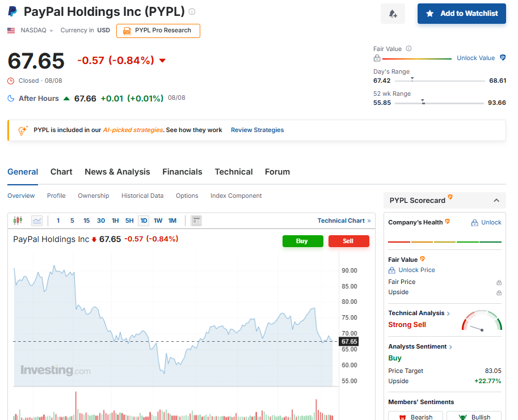
Task: Open the Index Component sub-tab
Action: (x=236, y=196)
